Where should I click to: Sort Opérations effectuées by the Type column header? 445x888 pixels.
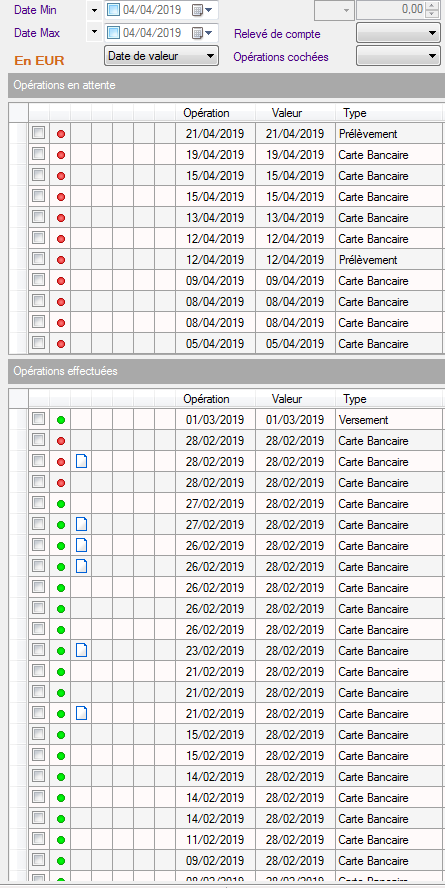[390, 399]
